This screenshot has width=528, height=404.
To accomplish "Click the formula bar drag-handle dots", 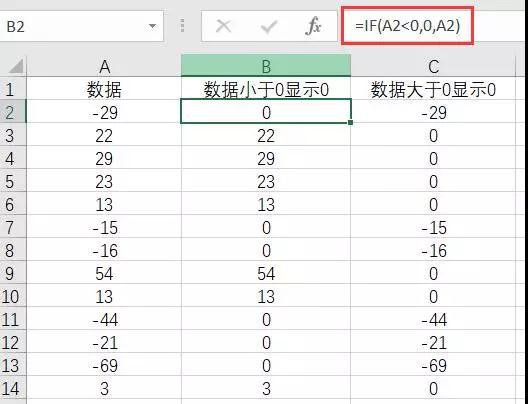I will (182, 26).
